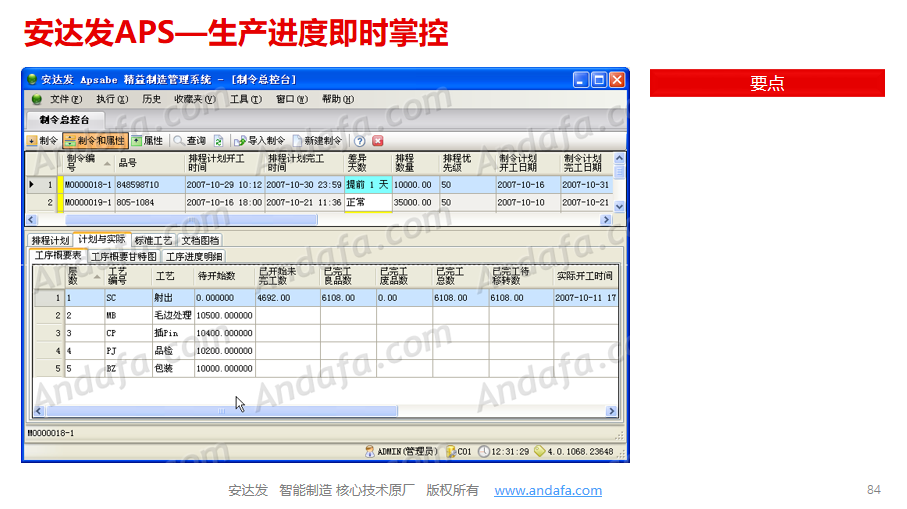Switch to 标准工艺 tab
907x509 pixels.
[x=153, y=240]
